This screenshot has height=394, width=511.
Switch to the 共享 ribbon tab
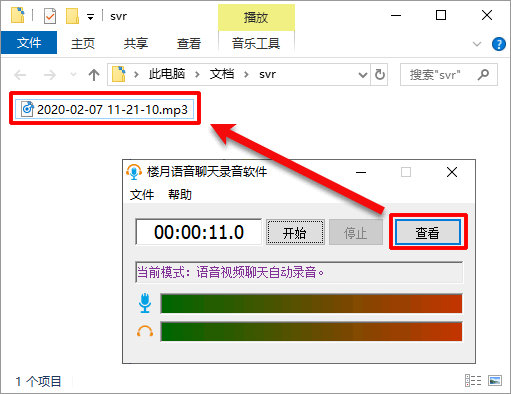[x=135, y=43]
